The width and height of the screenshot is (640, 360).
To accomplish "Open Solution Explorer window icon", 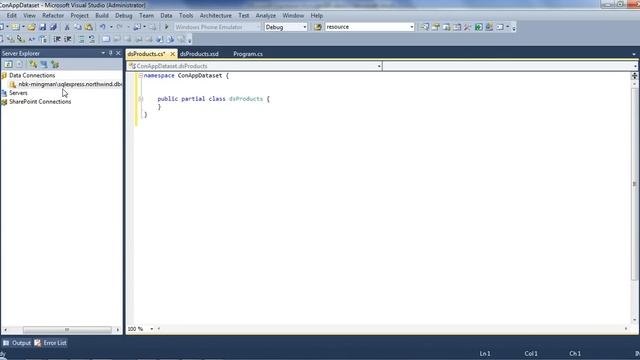I will 425,27.
